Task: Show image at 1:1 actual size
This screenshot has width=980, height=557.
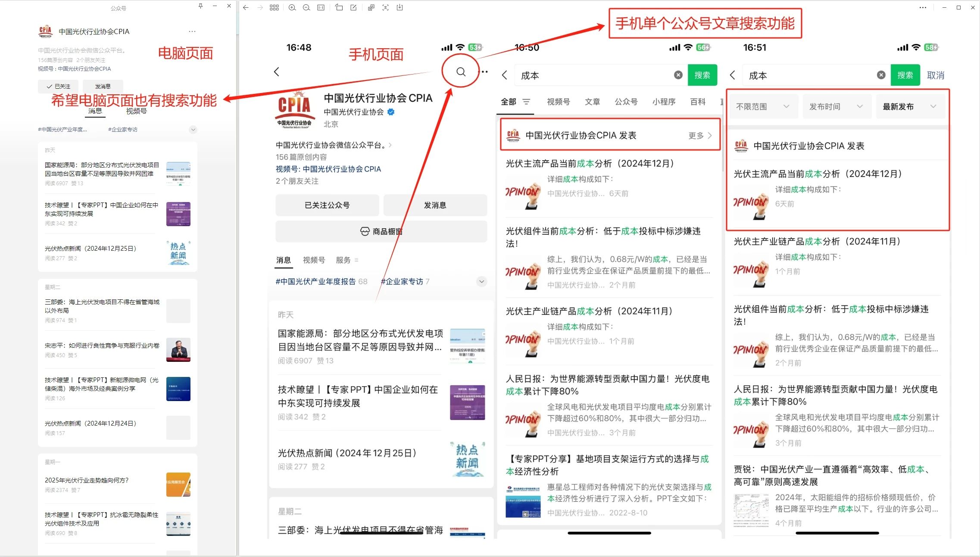Action: (321, 7)
